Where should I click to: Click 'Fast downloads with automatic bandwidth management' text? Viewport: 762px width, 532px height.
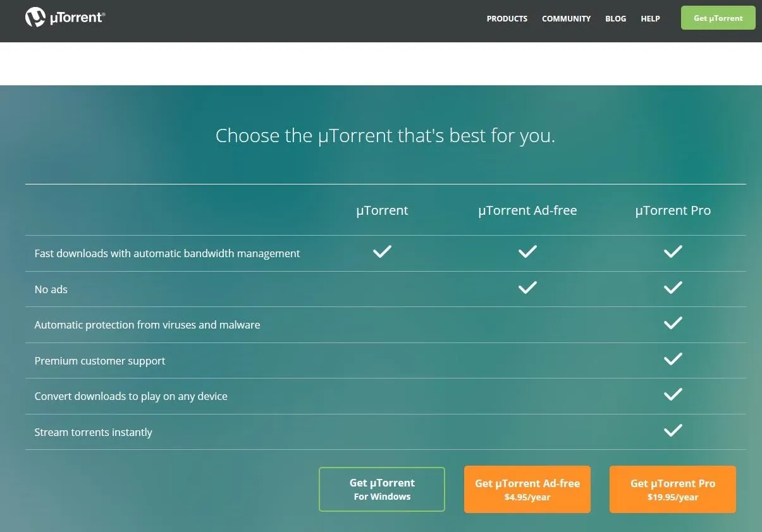pyautogui.click(x=167, y=253)
